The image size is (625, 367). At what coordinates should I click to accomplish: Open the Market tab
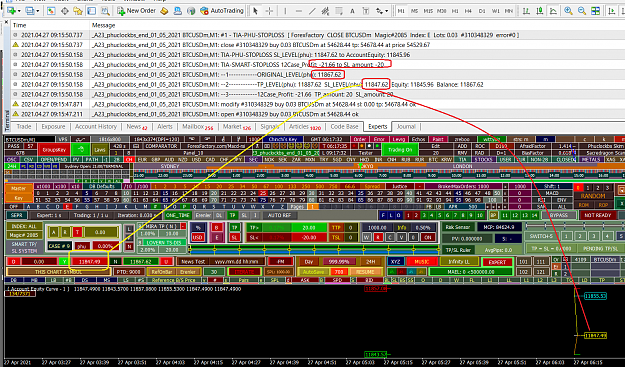click(236, 126)
